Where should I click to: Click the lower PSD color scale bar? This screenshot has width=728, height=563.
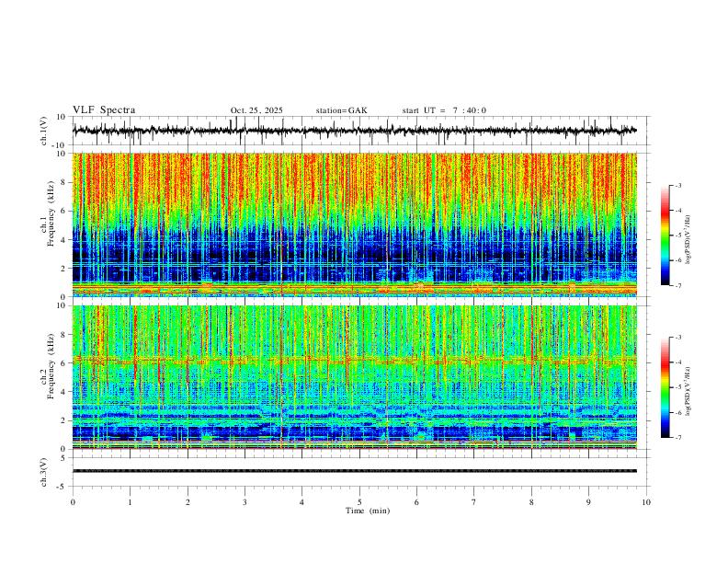click(665, 387)
